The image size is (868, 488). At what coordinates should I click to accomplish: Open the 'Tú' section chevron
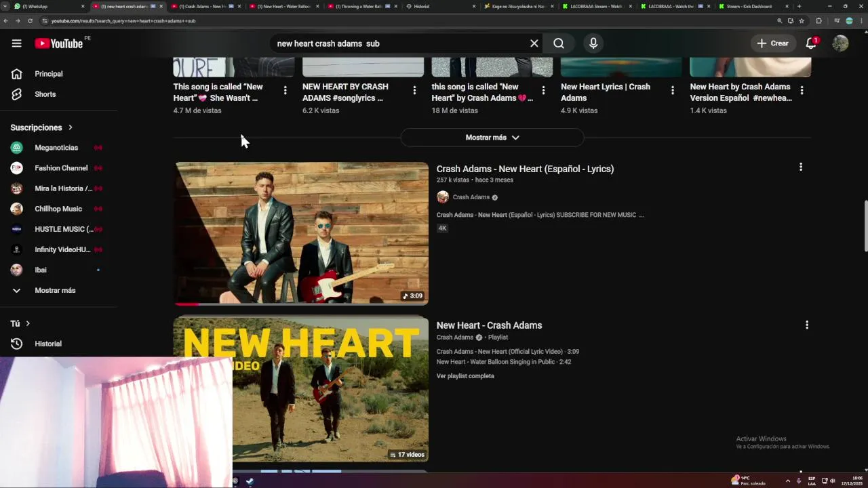point(28,323)
